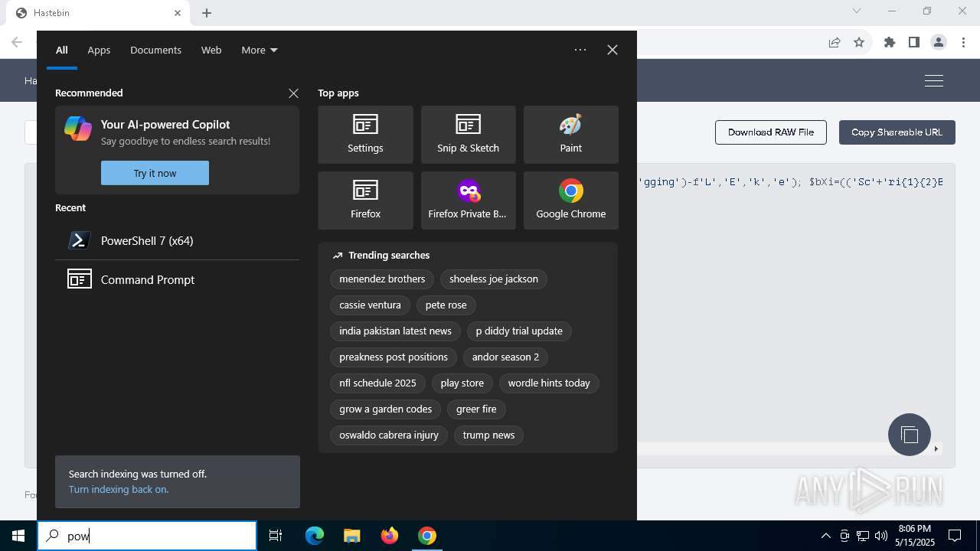Click the Hastebin floating copy button

tap(910, 435)
